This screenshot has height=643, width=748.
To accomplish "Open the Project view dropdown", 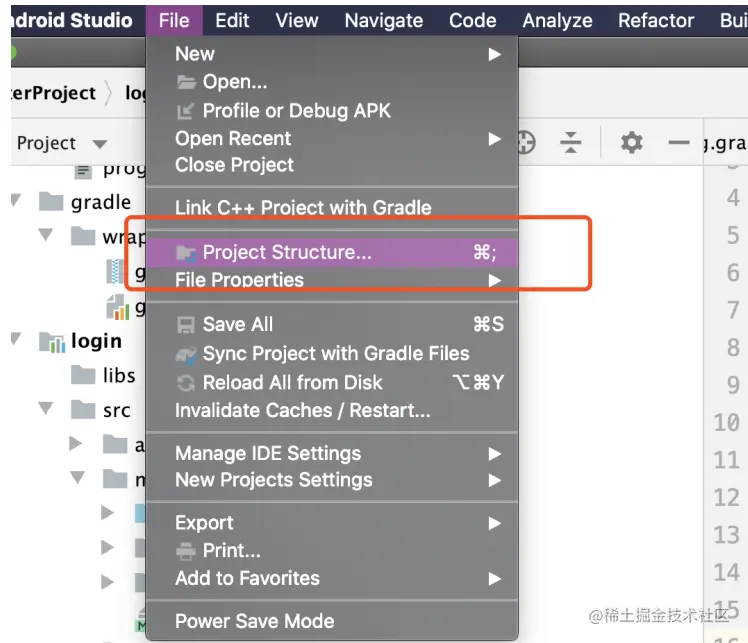I will [x=62, y=143].
